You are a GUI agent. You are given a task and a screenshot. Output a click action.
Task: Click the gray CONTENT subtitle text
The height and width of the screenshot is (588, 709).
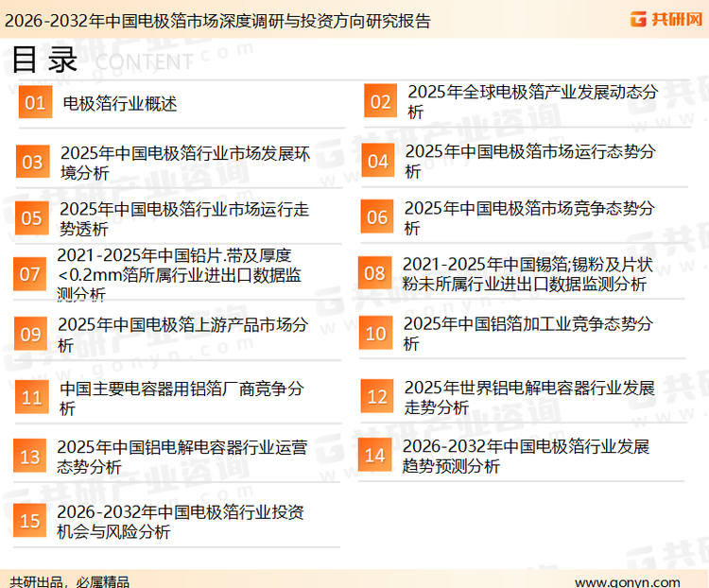pos(144,62)
